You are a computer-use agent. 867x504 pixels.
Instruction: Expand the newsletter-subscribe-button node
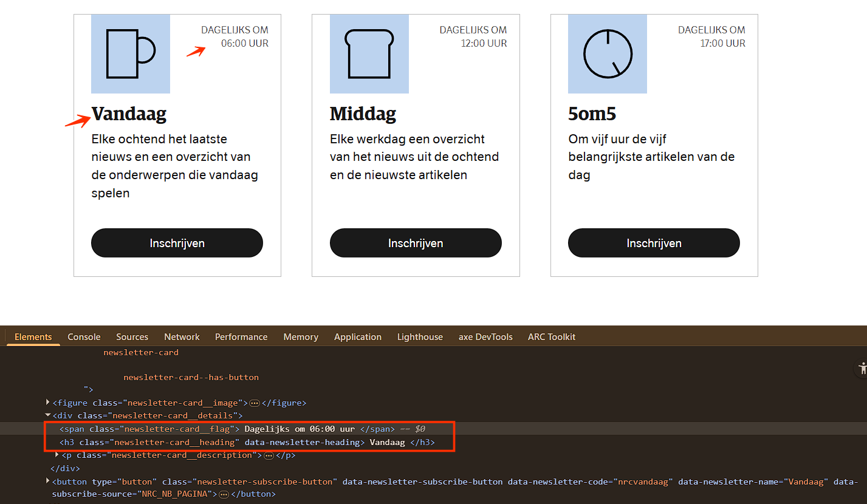pyautogui.click(x=49, y=482)
